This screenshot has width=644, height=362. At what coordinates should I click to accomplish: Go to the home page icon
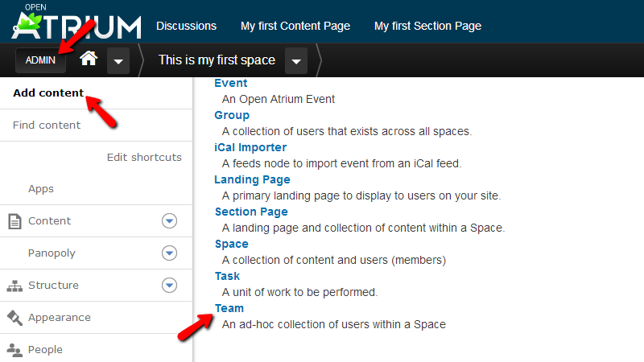coord(89,59)
